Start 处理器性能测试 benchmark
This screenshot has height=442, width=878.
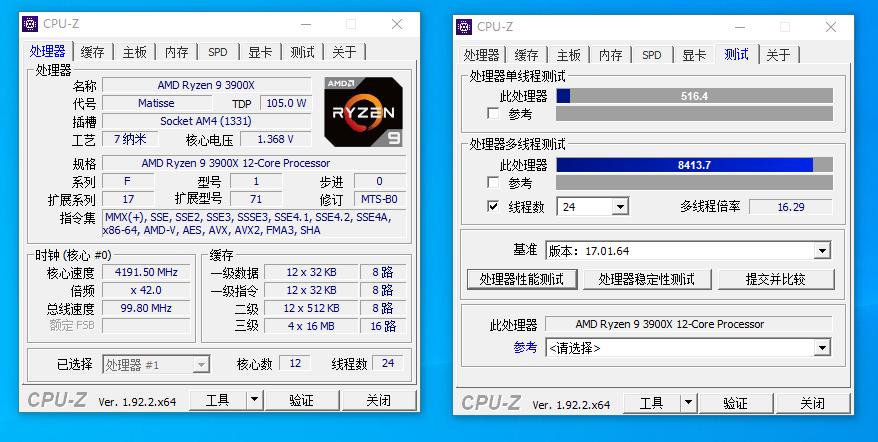(x=522, y=279)
